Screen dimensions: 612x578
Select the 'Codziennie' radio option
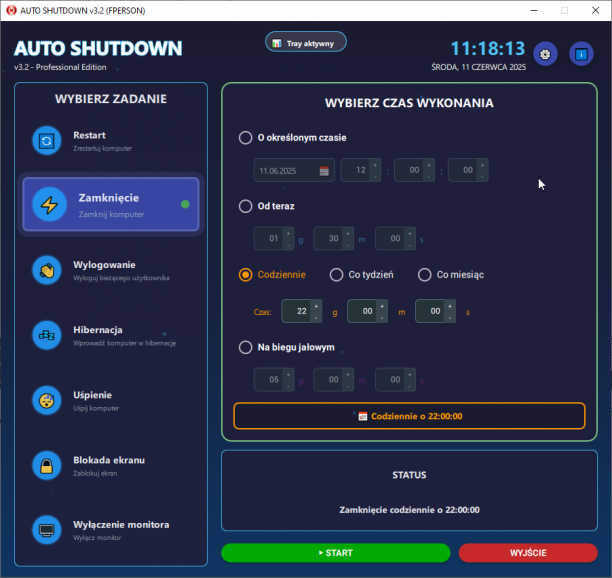246,275
